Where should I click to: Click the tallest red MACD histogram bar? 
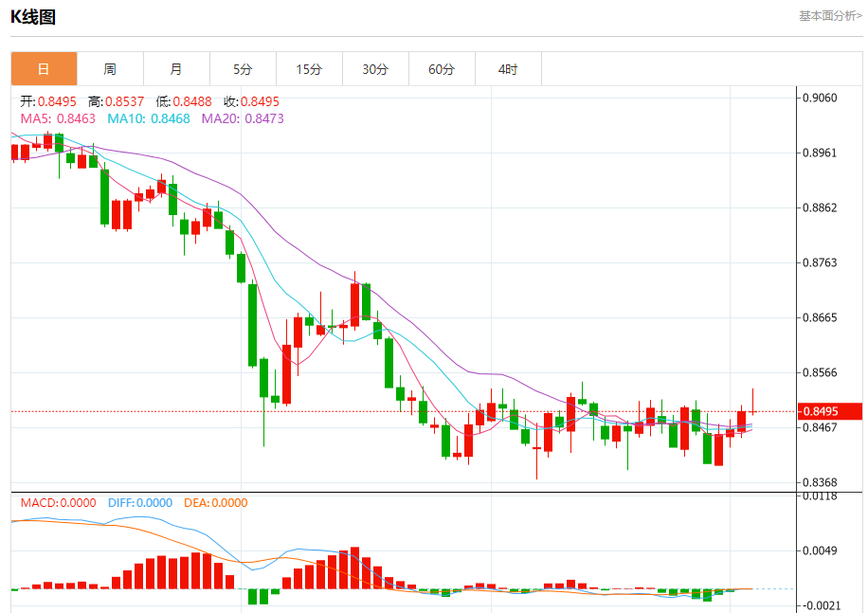pyautogui.click(x=354, y=568)
